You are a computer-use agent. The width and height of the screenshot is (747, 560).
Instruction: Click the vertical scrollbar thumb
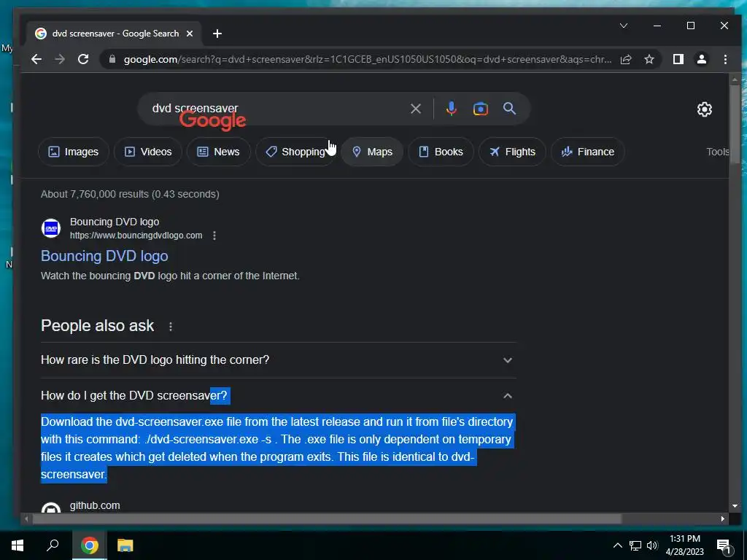(x=734, y=122)
